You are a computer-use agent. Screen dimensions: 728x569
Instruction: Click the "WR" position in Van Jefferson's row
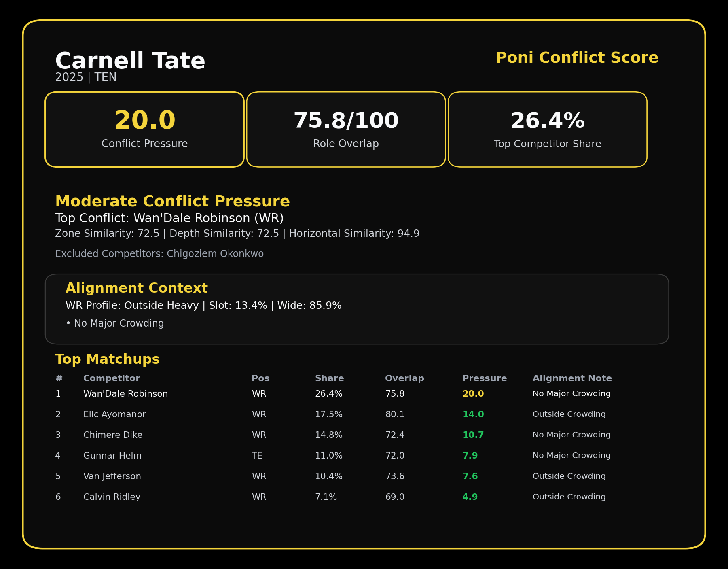coord(259,476)
